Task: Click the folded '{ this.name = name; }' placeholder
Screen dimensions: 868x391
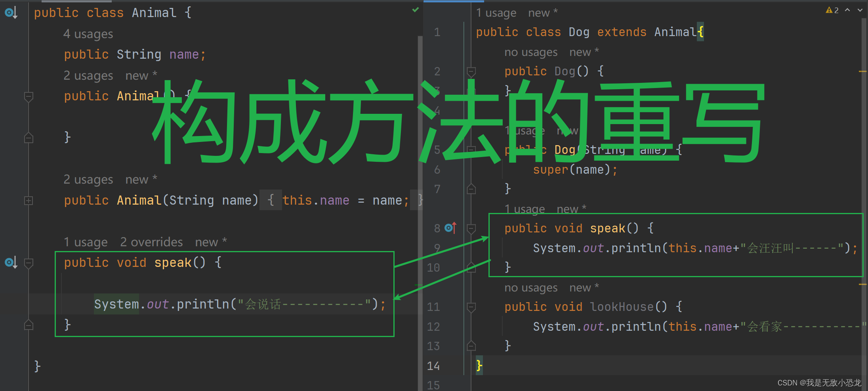Action: tap(341, 200)
